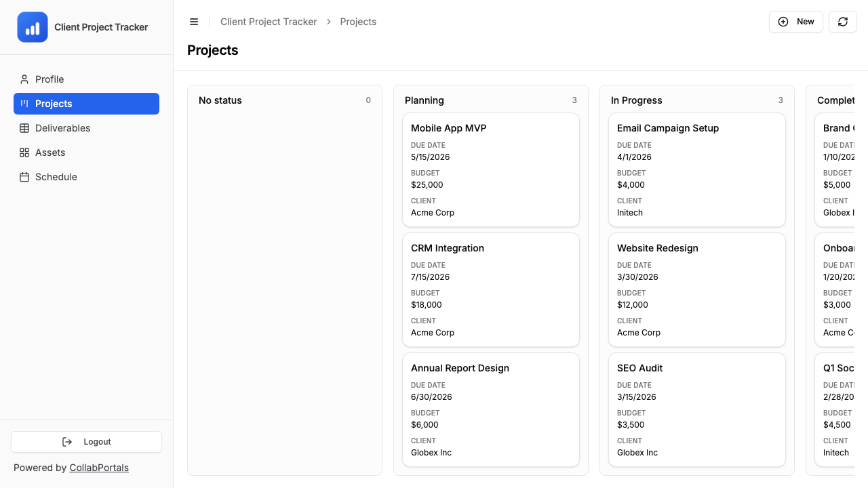This screenshot has width=868, height=488.
Task: Click the In Progress column count 3
Action: [x=781, y=100]
